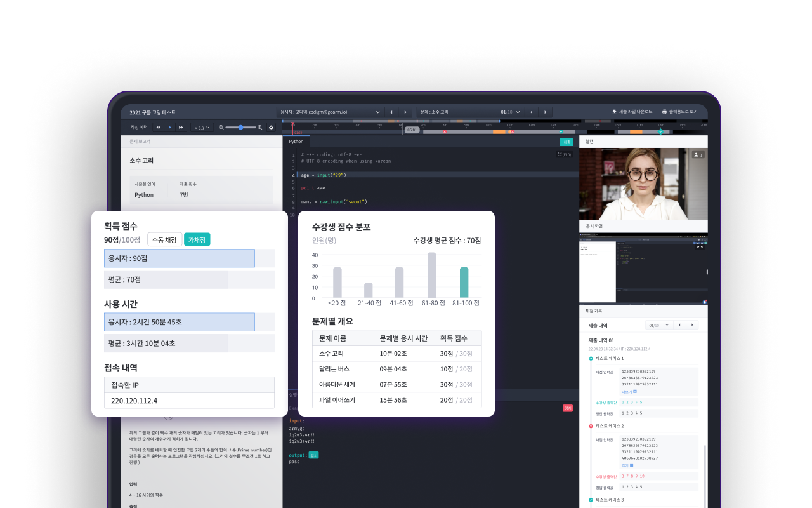Play the writing history

(x=169, y=128)
